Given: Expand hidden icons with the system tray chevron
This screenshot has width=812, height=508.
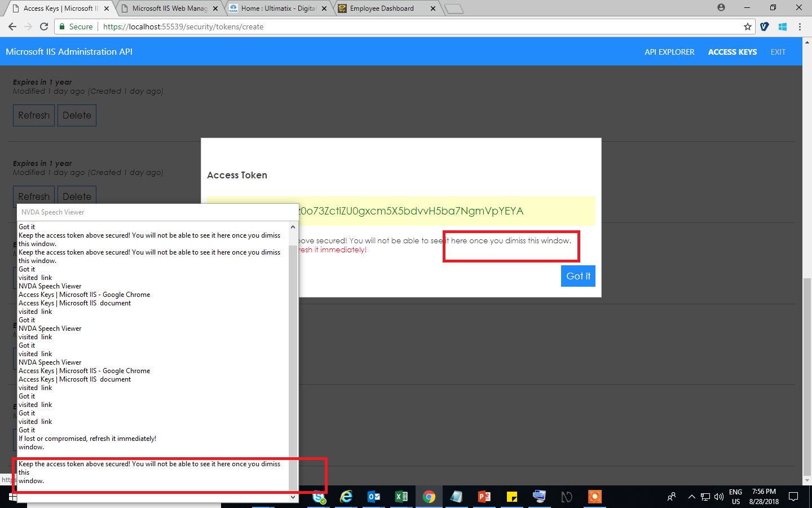Looking at the screenshot, I should (691, 497).
